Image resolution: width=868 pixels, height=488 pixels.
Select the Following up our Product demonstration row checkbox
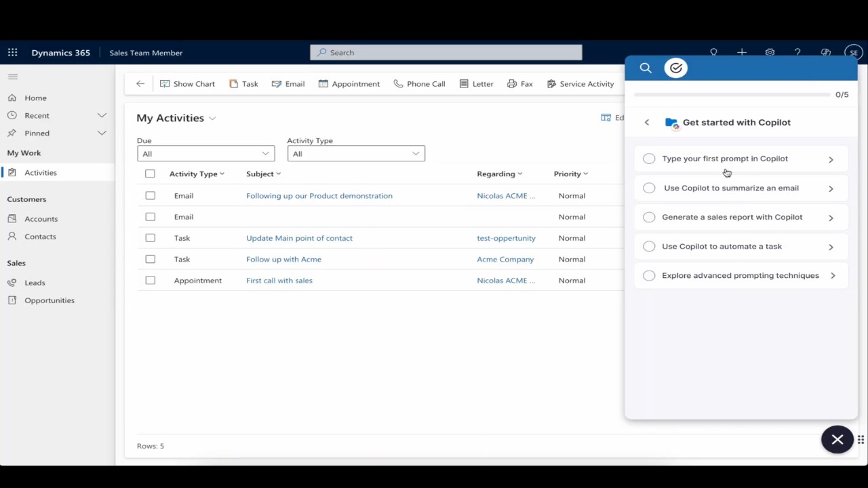(150, 195)
